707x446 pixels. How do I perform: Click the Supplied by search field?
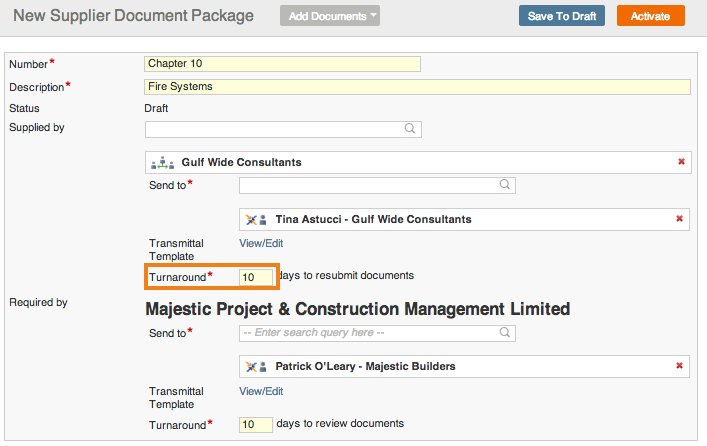tap(283, 129)
